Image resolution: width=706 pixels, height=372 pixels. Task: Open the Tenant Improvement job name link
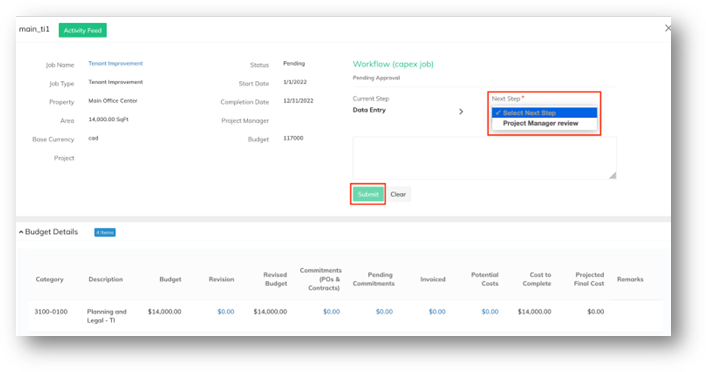coord(115,64)
